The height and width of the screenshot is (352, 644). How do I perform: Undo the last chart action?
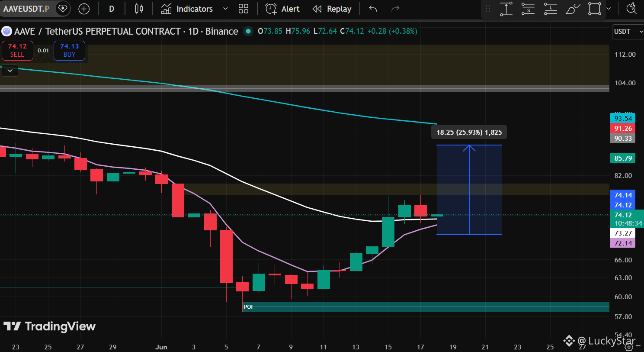373,9
